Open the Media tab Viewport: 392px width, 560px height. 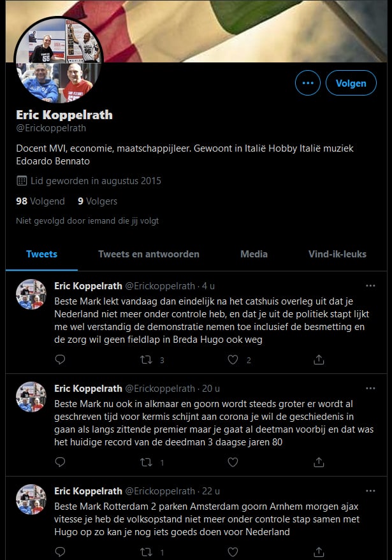pyautogui.click(x=254, y=254)
